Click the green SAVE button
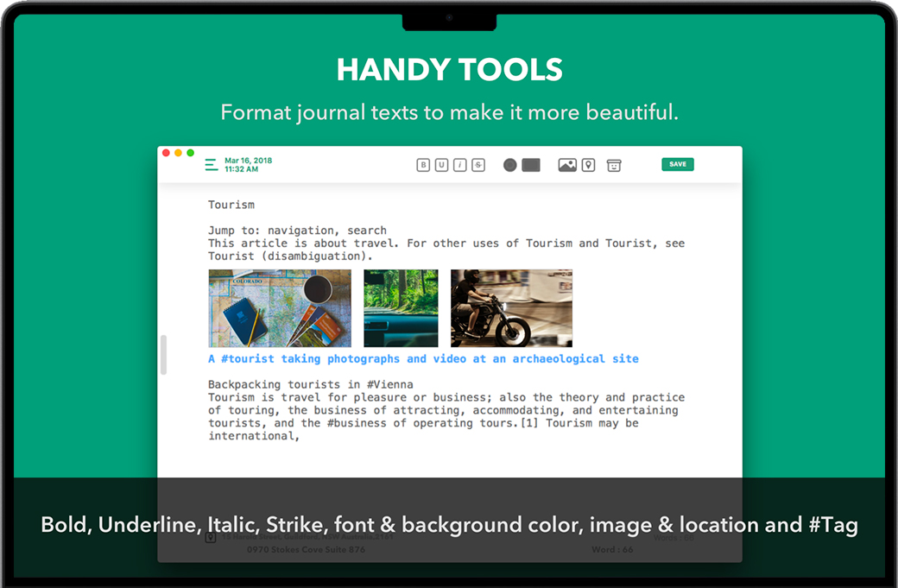Image resolution: width=898 pixels, height=588 pixels. [678, 164]
